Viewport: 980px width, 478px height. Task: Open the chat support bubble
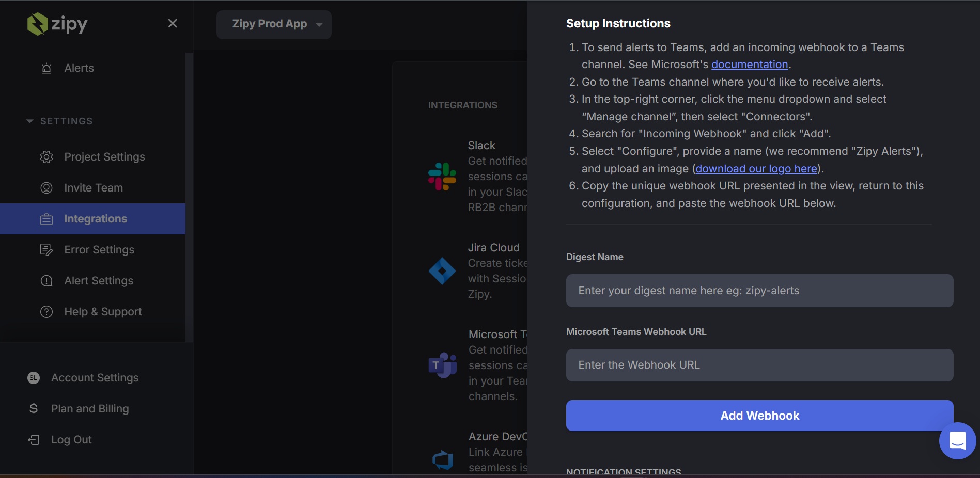pyautogui.click(x=957, y=441)
